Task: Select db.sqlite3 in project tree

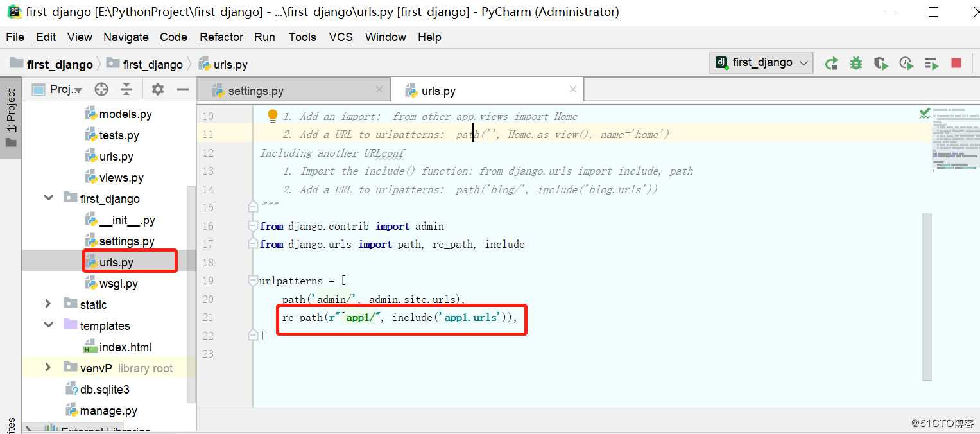Action: (98, 390)
